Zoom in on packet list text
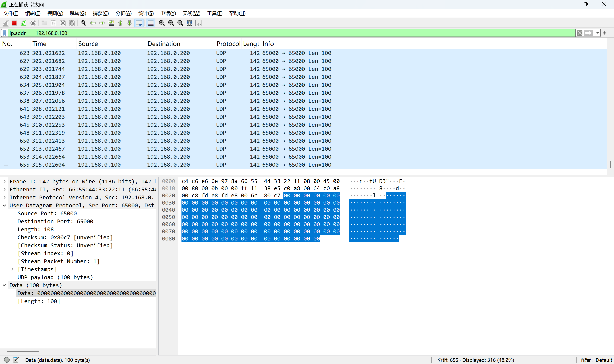 (x=162, y=23)
